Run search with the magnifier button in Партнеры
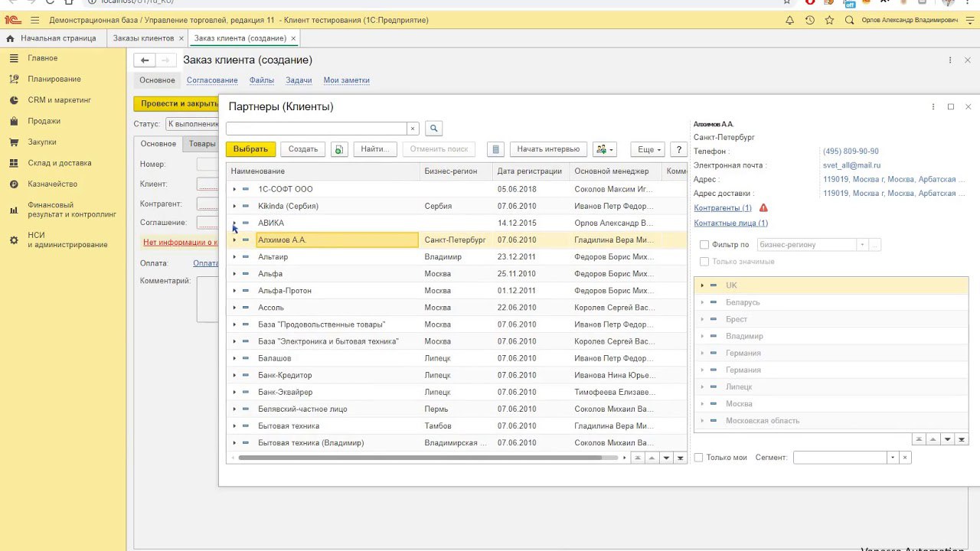 433,129
